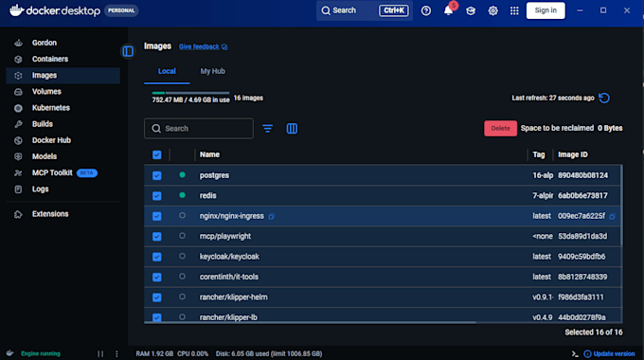Image resolution: width=644 pixels, height=360 pixels.
Task: Sort by the Tag column header
Action: (x=539, y=154)
